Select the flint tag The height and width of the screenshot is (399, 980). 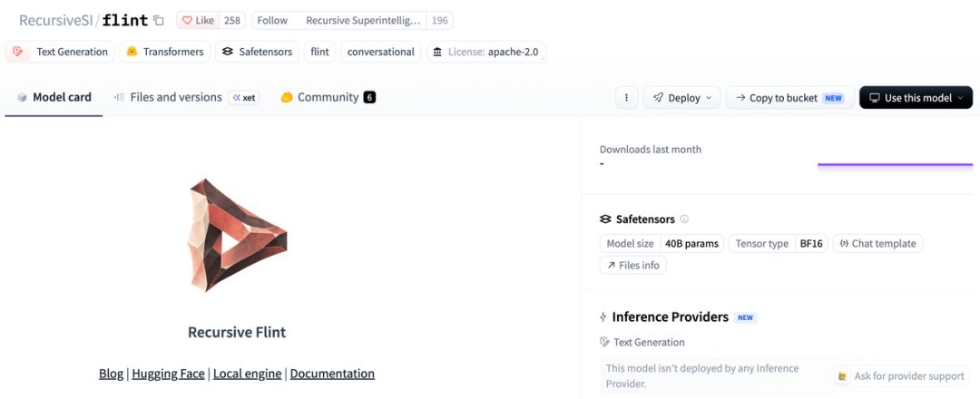pyautogui.click(x=320, y=52)
